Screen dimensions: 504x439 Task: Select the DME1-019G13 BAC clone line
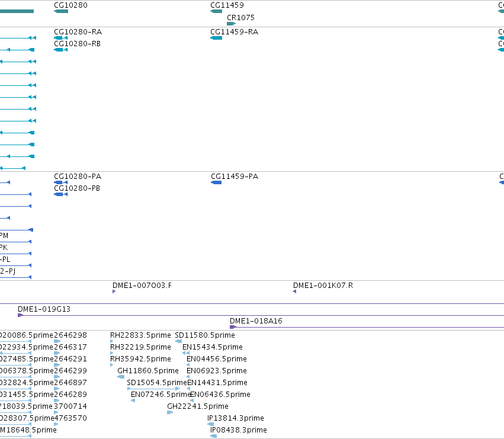tap(261, 315)
